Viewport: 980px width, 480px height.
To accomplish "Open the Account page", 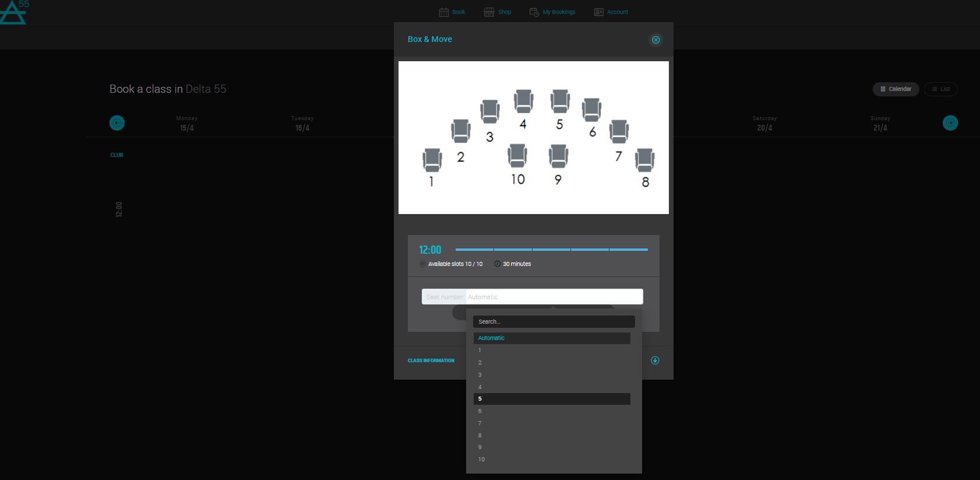I will [x=611, y=12].
